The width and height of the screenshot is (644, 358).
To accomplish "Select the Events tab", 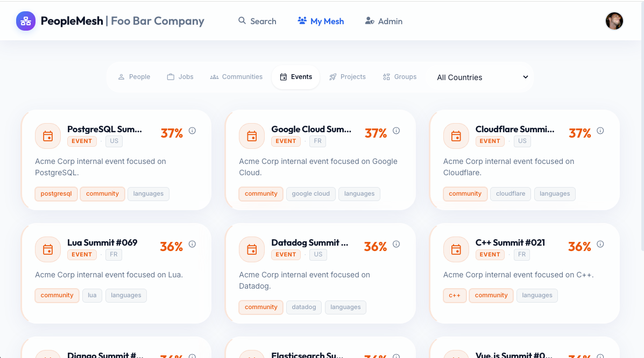I will point(296,77).
